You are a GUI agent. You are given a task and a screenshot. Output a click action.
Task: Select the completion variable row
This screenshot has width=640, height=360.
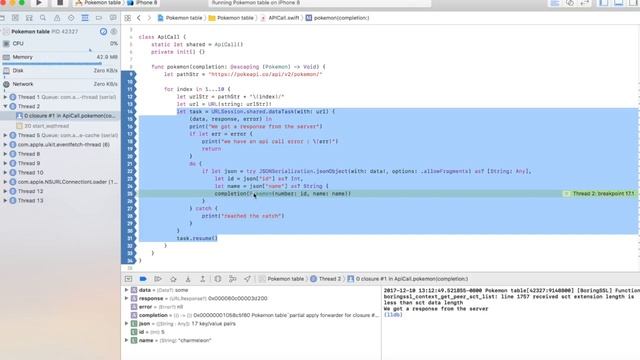(x=251, y=315)
